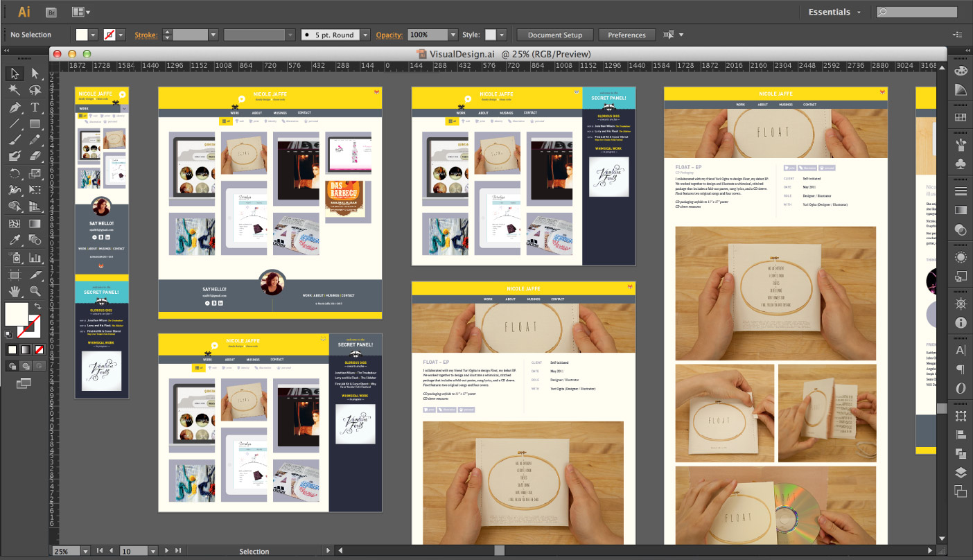Choose the Blob Brush tool

(x=15, y=157)
